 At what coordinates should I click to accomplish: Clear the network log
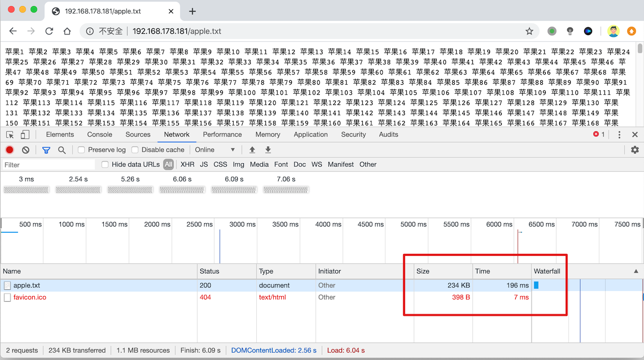tap(25, 150)
